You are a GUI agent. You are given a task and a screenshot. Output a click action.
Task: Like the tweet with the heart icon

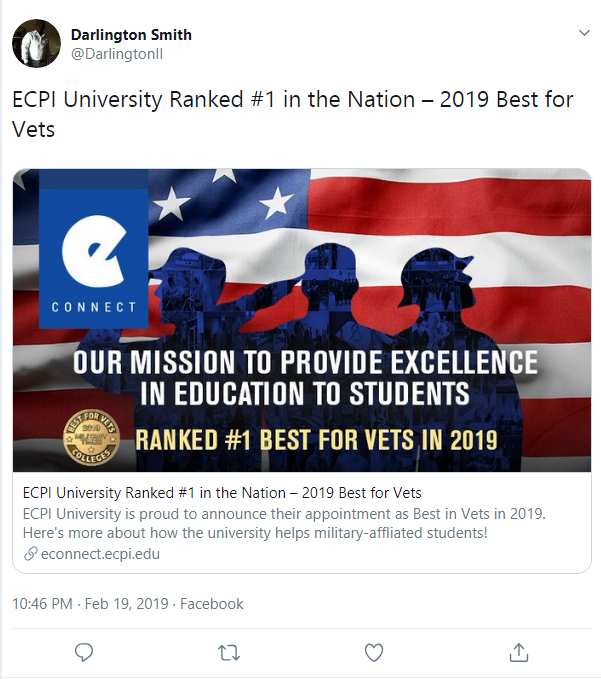pos(374,653)
